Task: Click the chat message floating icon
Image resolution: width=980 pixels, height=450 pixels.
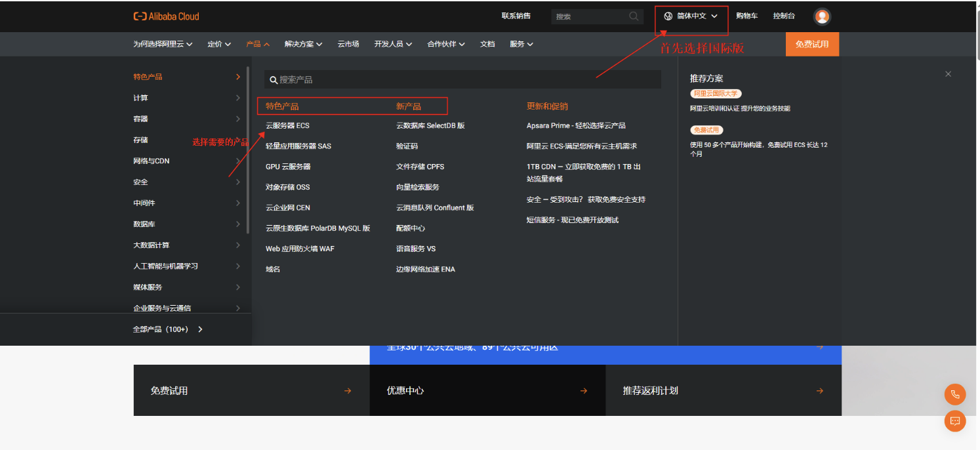Action: 955,421
